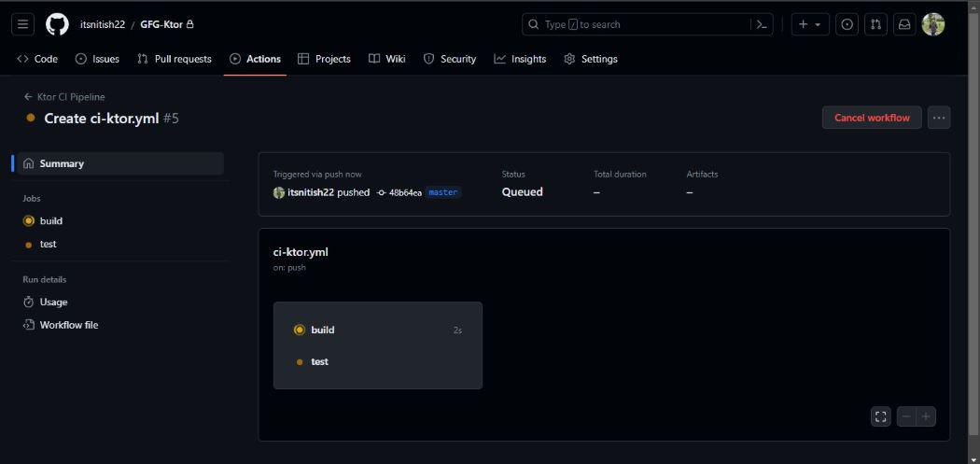Open user avatar profile menu
This screenshot has width=980, height=464.
[933, 24]
